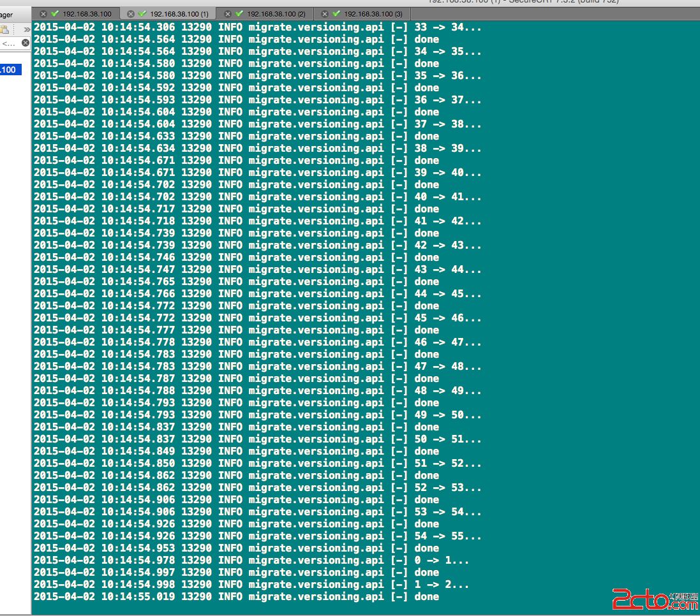Click the log line '46 -> 47...'
Screen dimensions: 700x616
coord(258,342)
